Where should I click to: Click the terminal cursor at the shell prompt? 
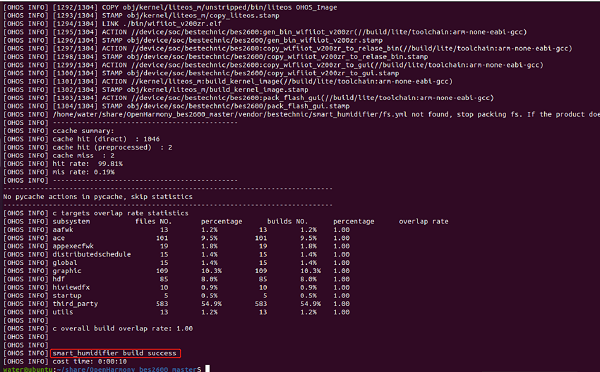207,369
